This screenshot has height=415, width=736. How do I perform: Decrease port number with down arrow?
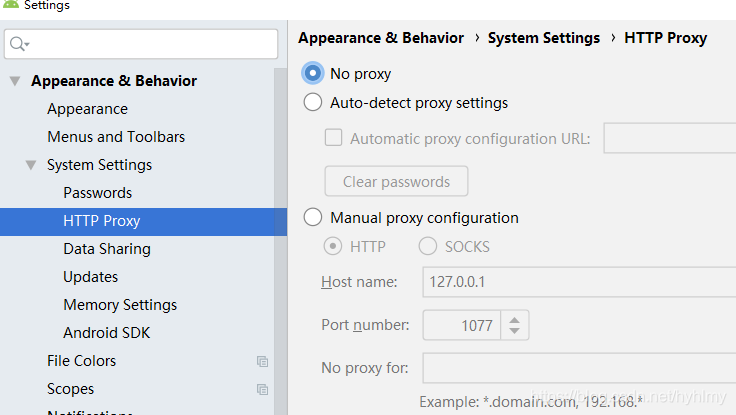514,330
